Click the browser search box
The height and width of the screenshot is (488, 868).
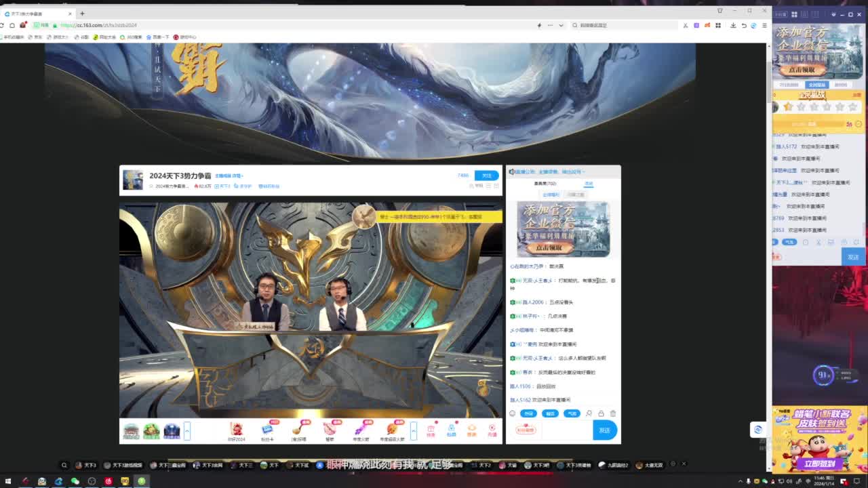click(624, 25)
